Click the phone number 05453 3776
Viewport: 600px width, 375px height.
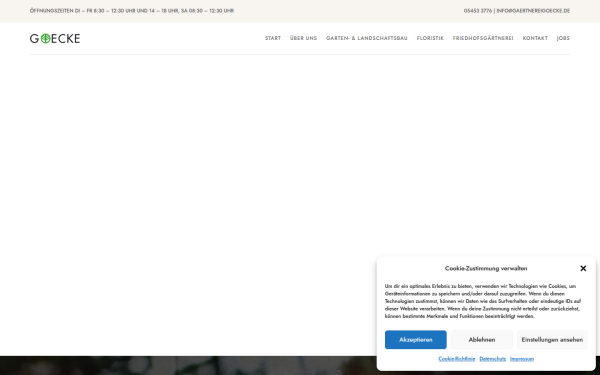pos(478,11)
